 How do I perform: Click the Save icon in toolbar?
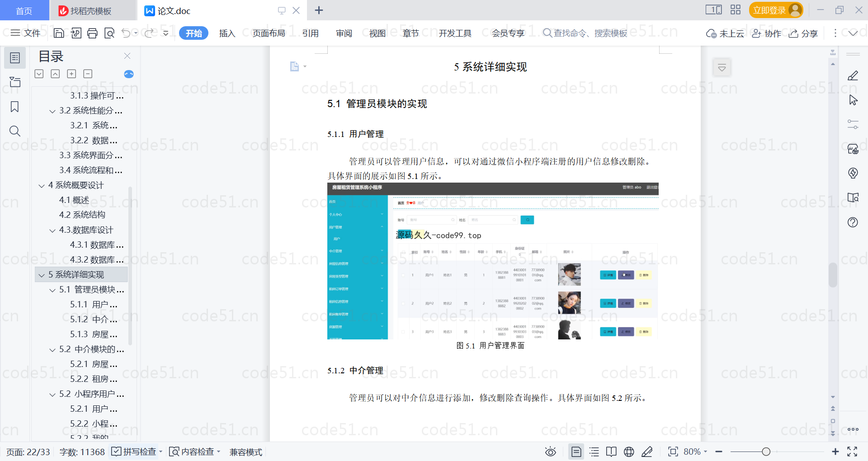(59, 33)
